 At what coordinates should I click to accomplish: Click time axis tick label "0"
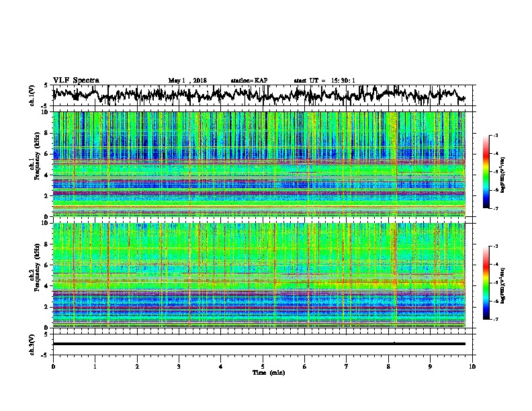53,367
